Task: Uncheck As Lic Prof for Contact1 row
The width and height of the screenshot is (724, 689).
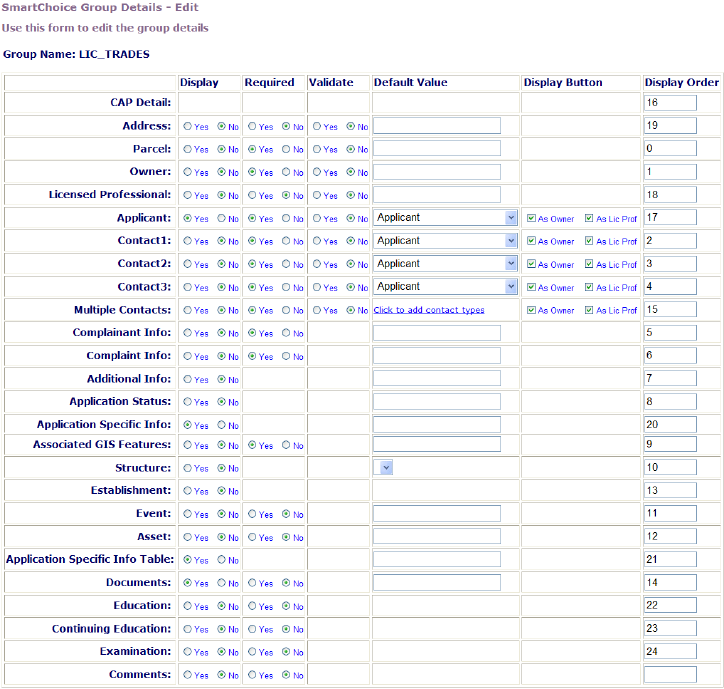Action: 589,241
